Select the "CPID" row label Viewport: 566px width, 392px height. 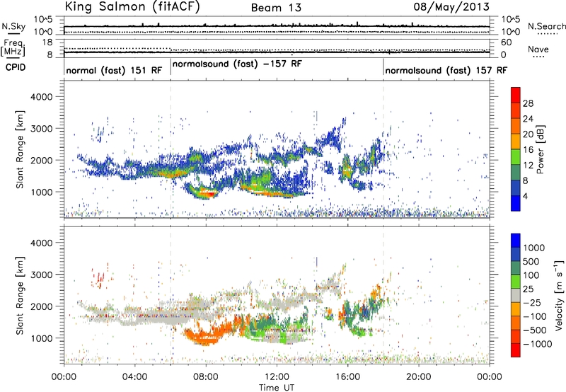click(x=16, y=67)
